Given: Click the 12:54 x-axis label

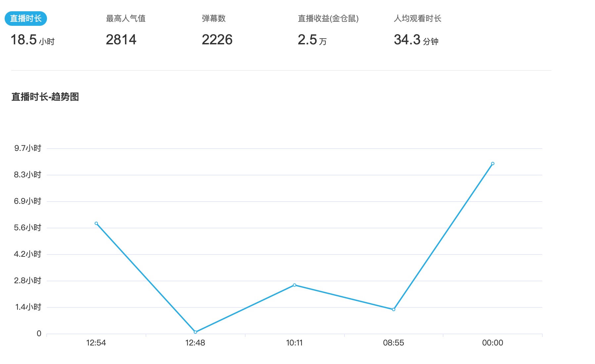Looking at the screenshot, I should pyautogui.click(x=96, y=343).
